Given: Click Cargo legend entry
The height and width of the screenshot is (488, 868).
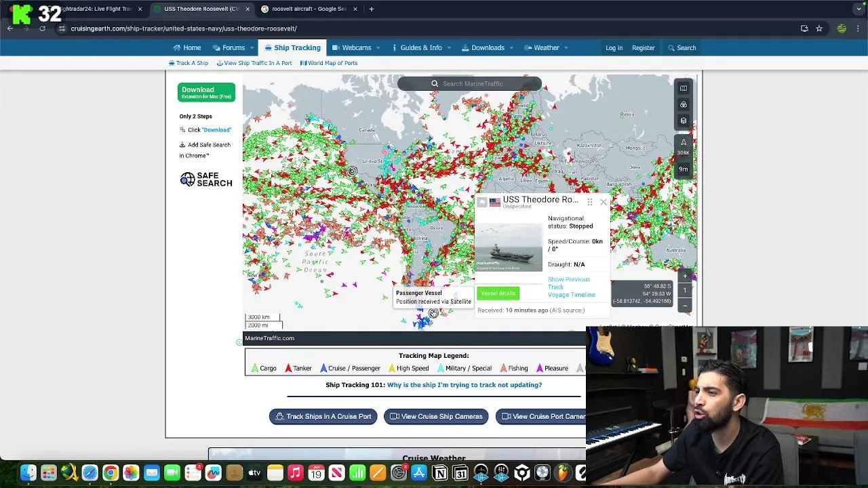Looking at the screenshot, I should [x=264, y=368].
